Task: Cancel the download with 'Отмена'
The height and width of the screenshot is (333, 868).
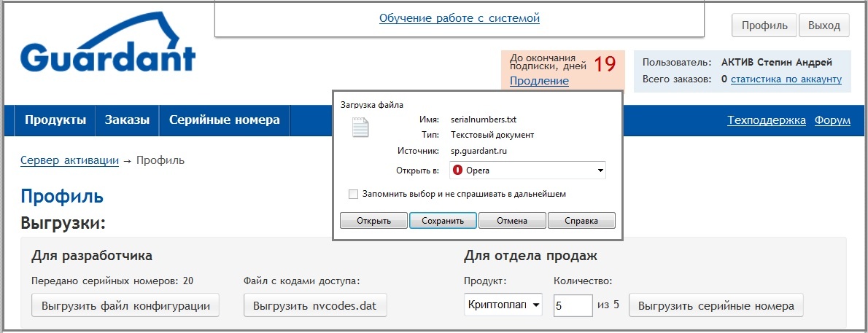Action: point(512,221)
